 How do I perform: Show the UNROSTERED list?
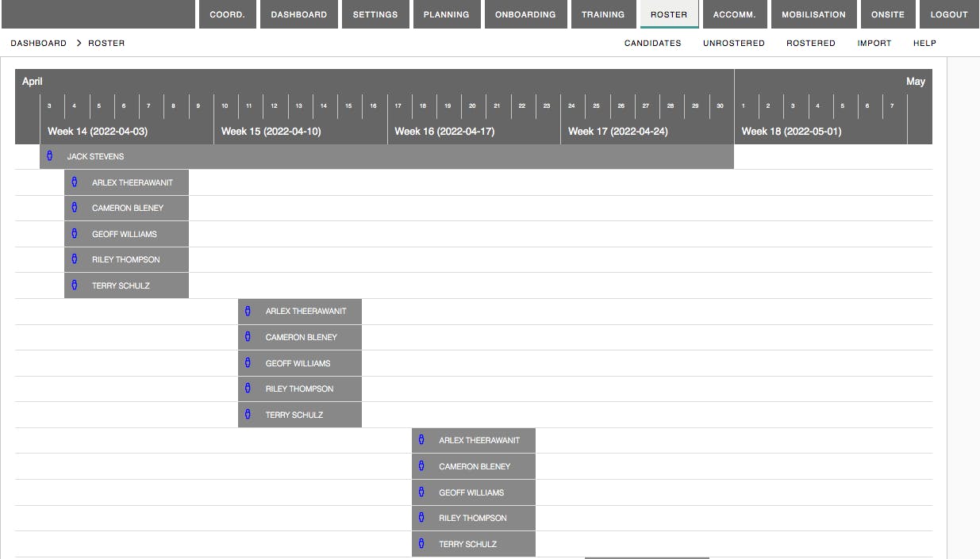point(734,44)
